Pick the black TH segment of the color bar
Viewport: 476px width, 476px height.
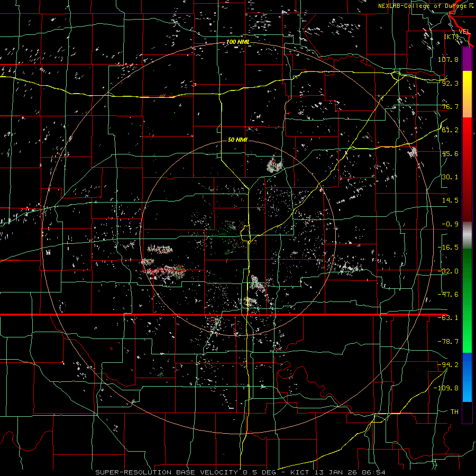[x=467, y=412]
